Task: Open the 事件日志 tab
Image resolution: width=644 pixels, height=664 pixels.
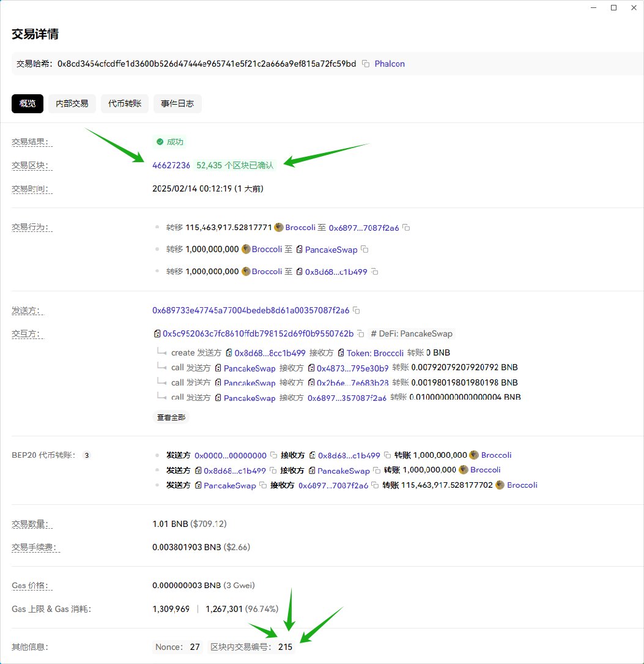Action: pos(177,103)
